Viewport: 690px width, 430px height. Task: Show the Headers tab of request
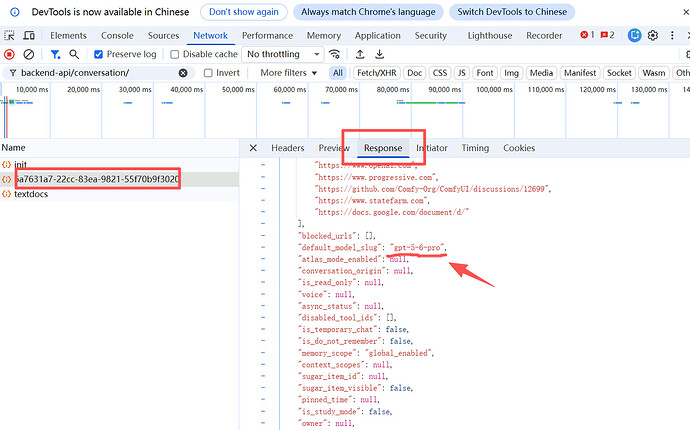tap(288, 148)
